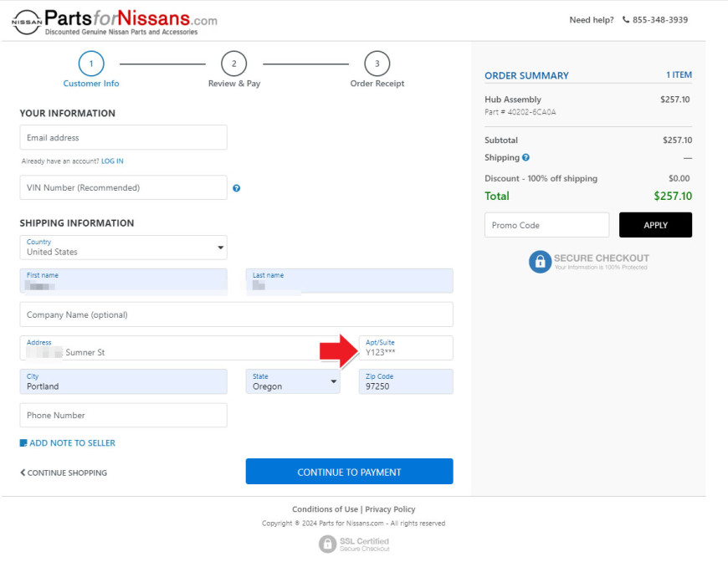Open the Privacy Policy link
728x562 pixels.
(390, 509)
